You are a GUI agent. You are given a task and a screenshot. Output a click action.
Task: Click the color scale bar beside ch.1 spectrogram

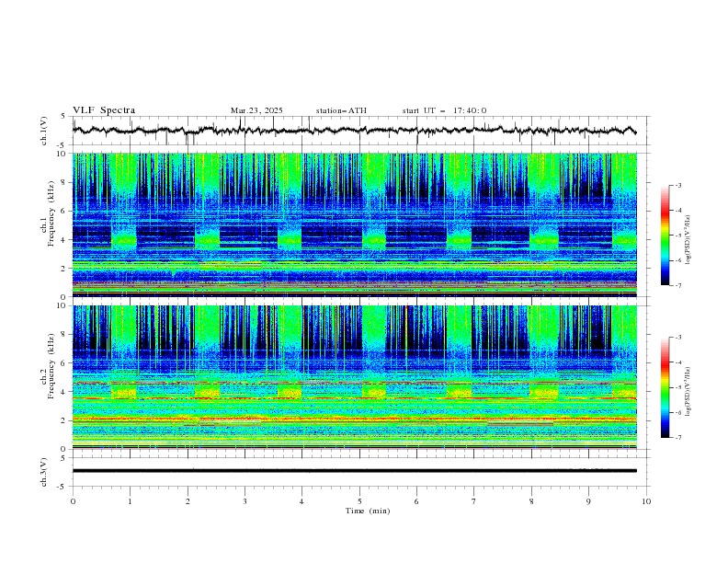[x=665, y=236]
